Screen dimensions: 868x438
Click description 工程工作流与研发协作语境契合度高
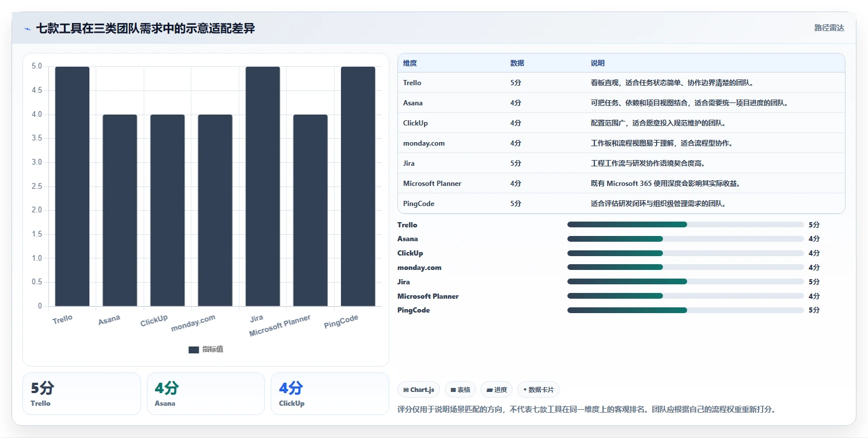click(650, 163)
